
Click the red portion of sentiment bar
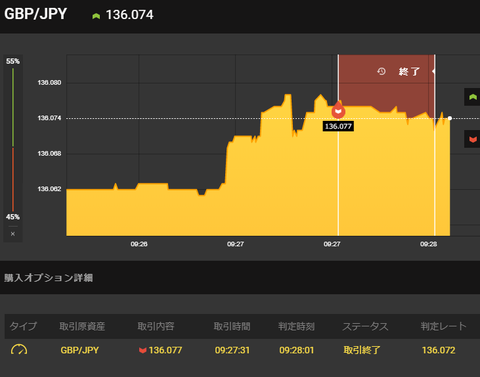coord(13,179)
